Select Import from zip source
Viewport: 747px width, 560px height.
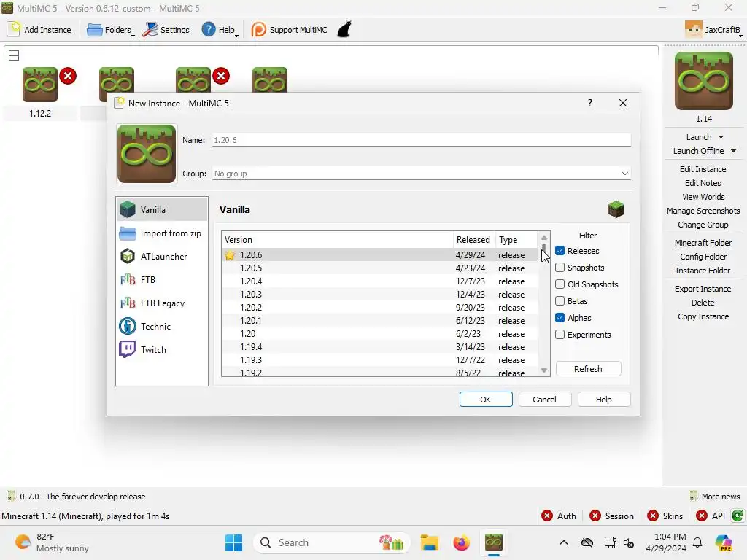click(x=161, y=233)
